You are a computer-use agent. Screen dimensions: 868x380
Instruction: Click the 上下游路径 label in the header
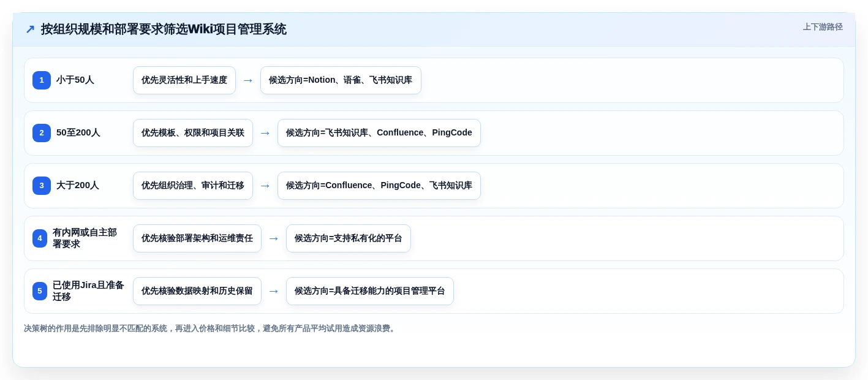(x=823, y=27)
